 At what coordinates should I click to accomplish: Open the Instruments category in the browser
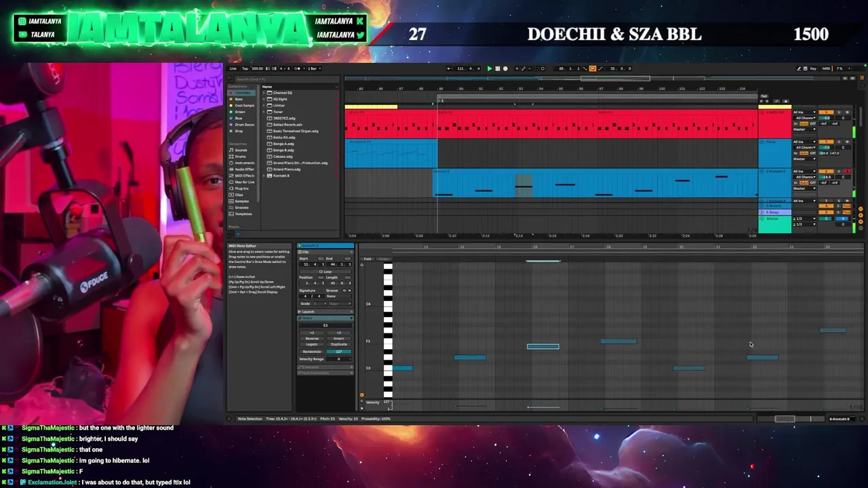click(242, 163)
